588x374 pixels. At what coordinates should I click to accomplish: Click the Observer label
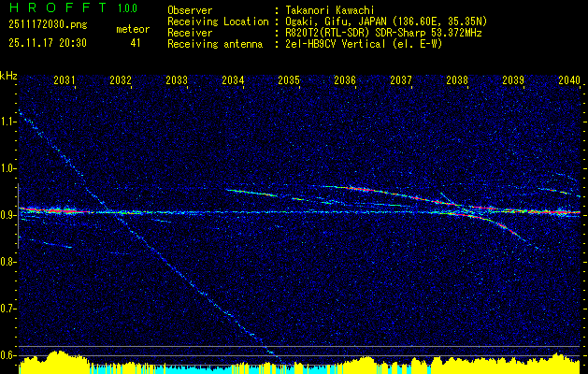(x=190, y=10)
